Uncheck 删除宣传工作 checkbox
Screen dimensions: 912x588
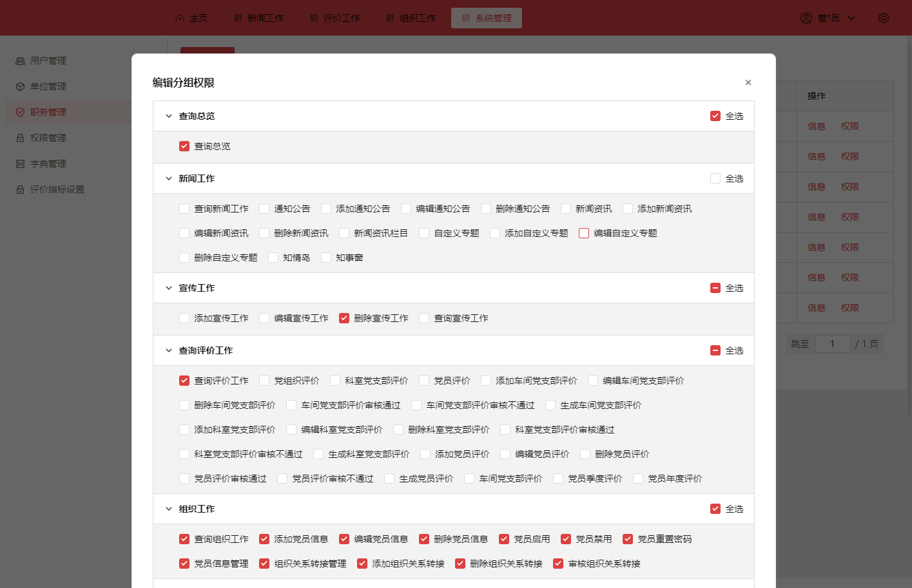point(344,318)
